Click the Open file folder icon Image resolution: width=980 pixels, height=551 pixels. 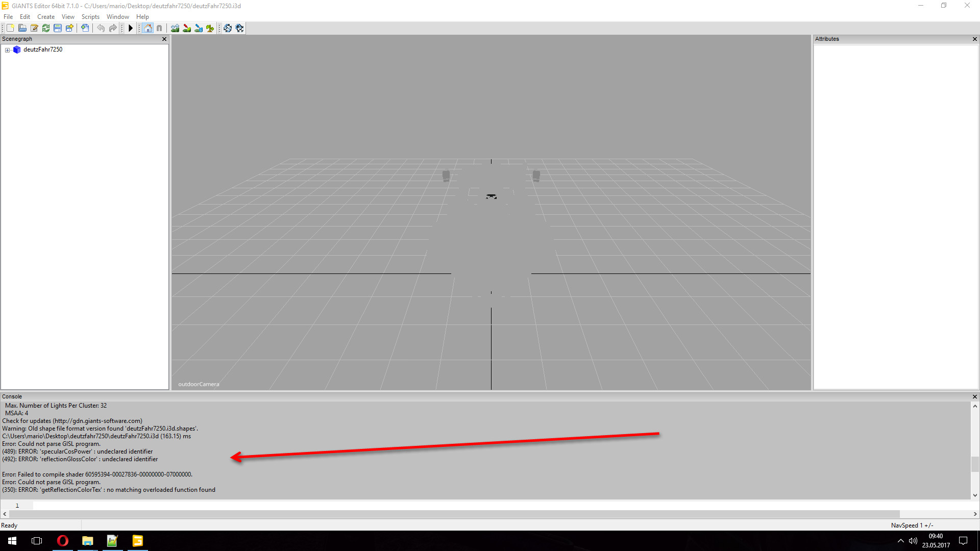pyautogui.click(x=22, y=28)
